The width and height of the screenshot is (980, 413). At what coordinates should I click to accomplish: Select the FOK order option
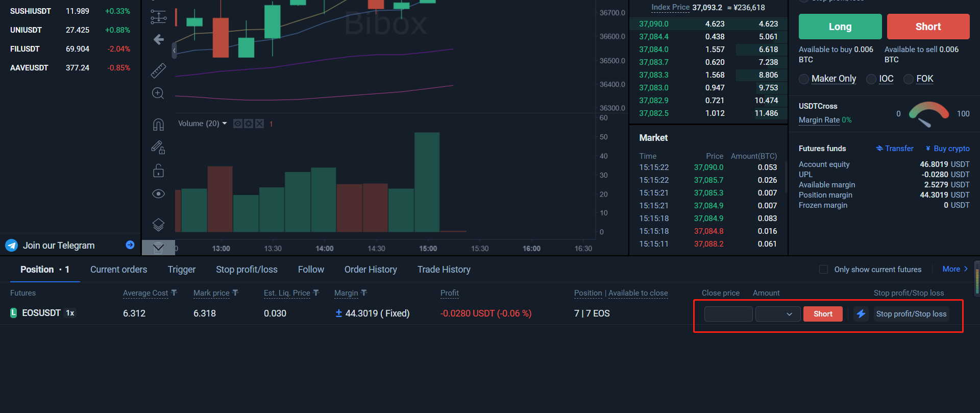(909, 79)
